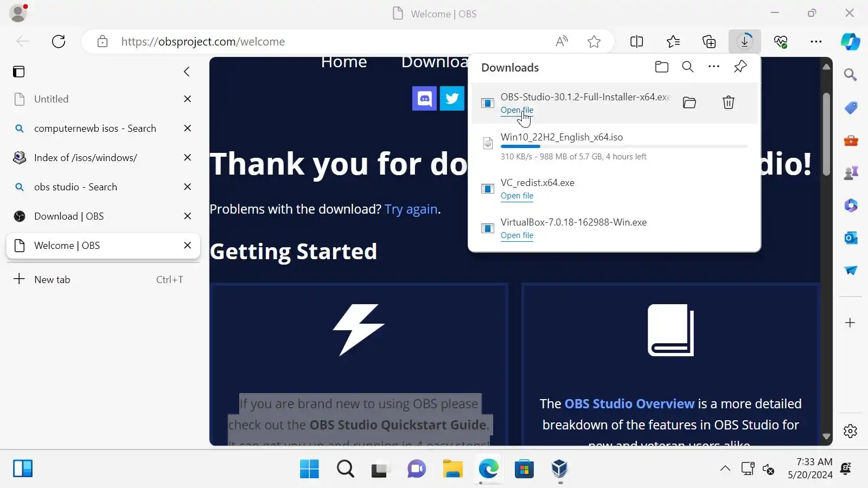This screenshot has width=868, height=488.
Task: Close the computernewb isos search tab
Action: [188, 128]
